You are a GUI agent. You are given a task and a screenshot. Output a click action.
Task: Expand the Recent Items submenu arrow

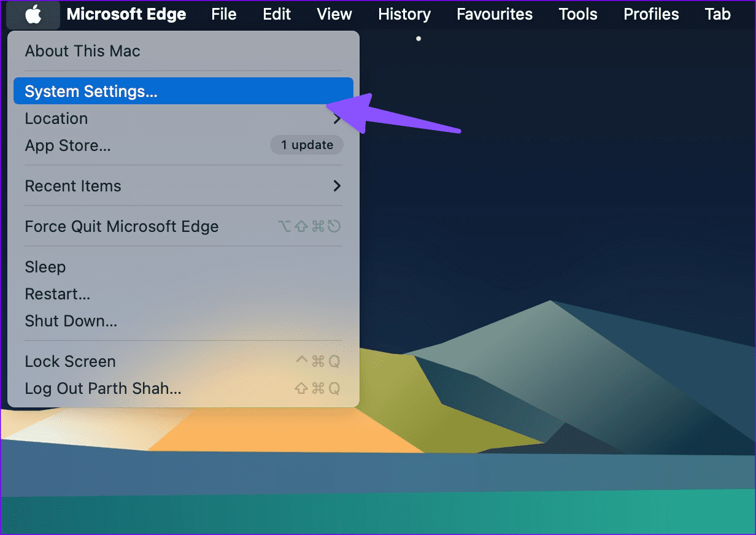pos(336,186)
